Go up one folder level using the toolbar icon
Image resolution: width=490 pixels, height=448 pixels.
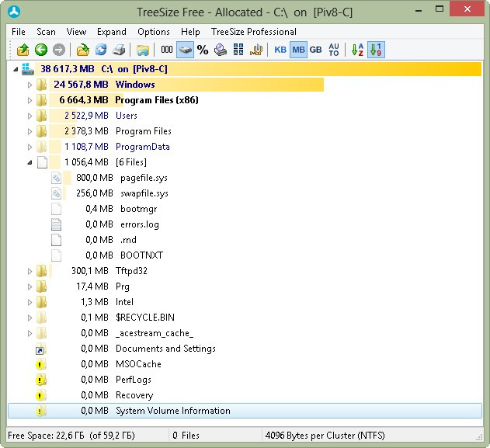[x=23, y=50]
